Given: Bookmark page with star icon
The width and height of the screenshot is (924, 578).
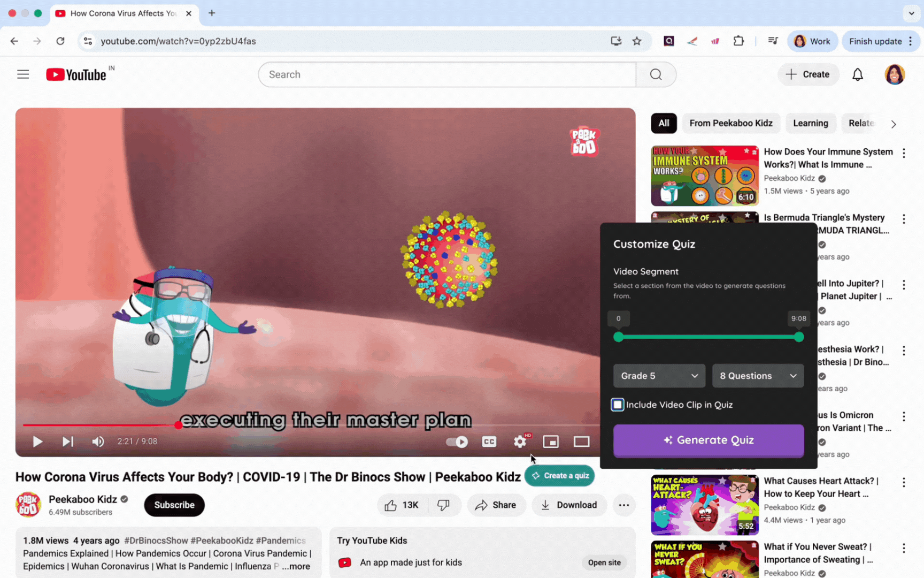Looking at the screenshot, I should pyautogui.click(x=636, y=41).
